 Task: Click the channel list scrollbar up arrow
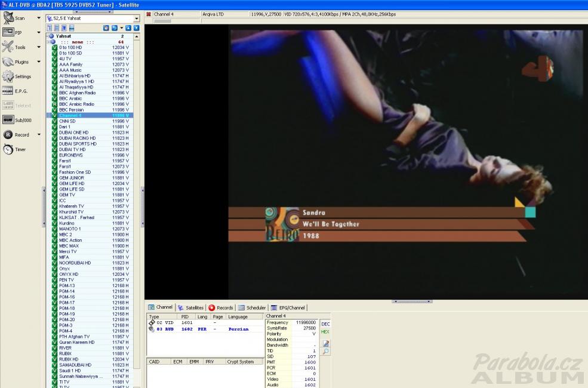point(137,37)
